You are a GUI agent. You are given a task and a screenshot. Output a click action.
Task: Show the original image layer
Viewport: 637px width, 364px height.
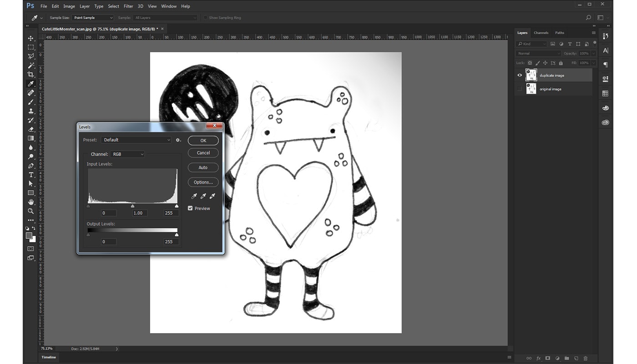point(520,89)
